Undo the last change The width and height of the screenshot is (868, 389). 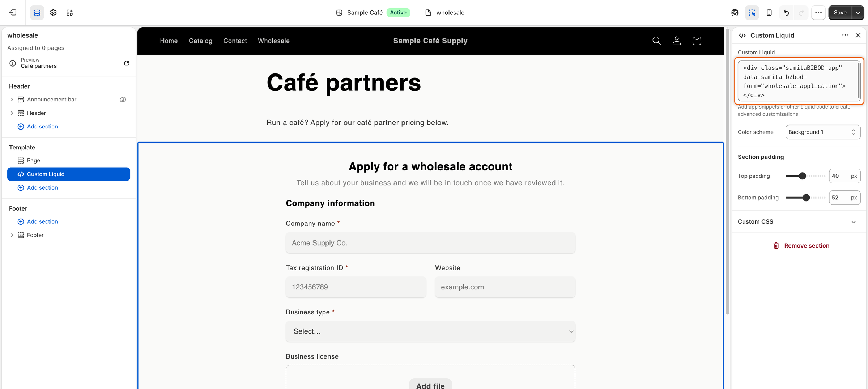[x=786, y=13]
